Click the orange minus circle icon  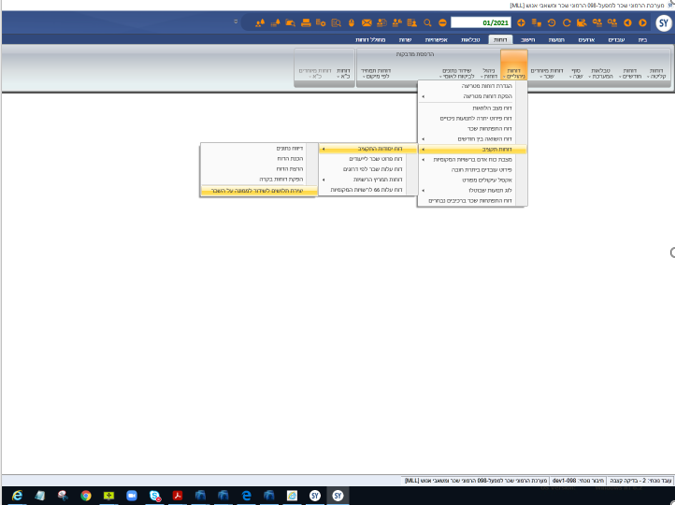(443, 23)
